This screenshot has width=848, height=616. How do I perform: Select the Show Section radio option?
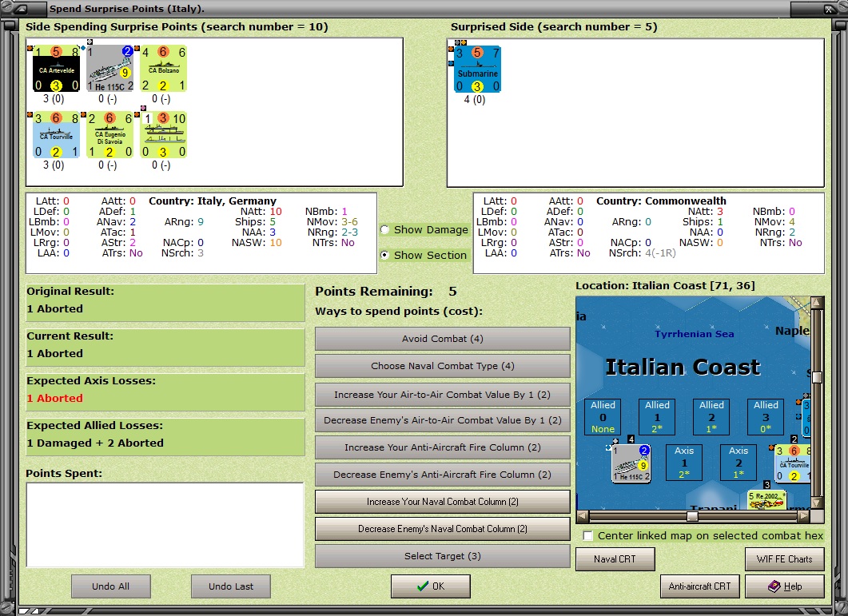(x=385, y=256)
